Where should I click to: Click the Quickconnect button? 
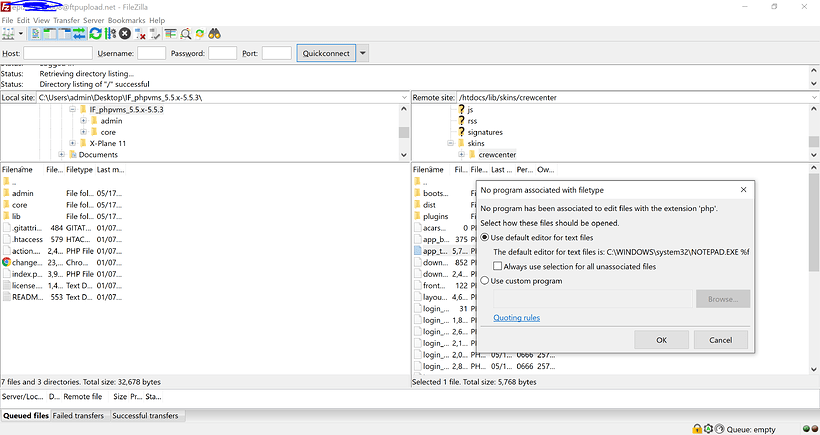pyautogui.click(x=324, y=53)
